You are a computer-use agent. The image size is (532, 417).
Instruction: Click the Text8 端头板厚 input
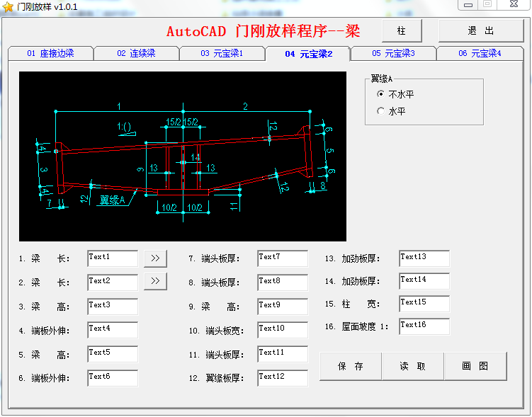283,282
